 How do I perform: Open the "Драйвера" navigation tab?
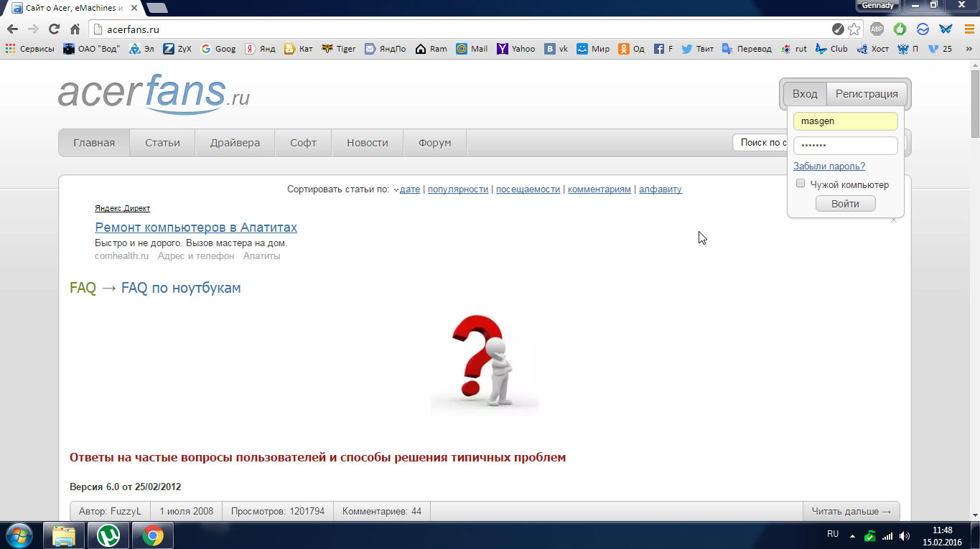click(235, 143)
